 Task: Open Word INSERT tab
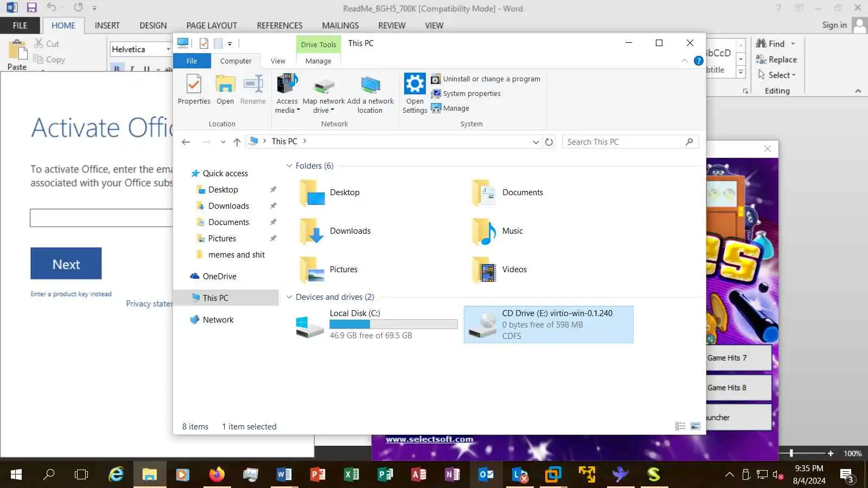107,25
